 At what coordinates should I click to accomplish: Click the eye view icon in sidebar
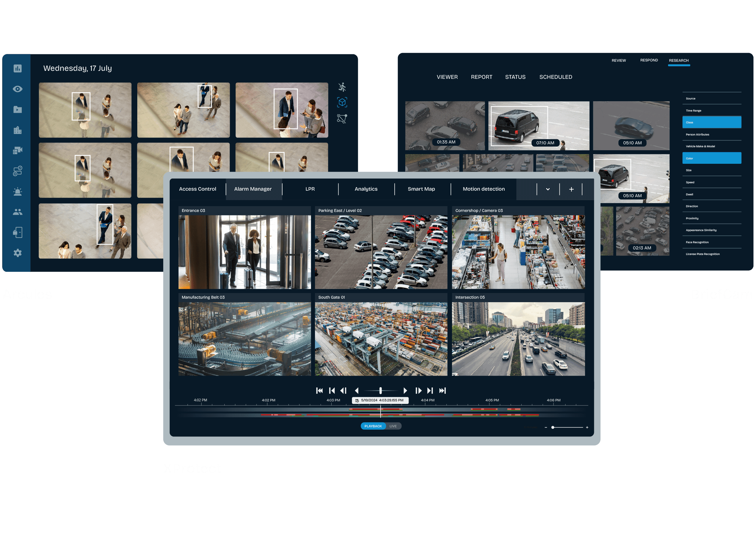17,89
